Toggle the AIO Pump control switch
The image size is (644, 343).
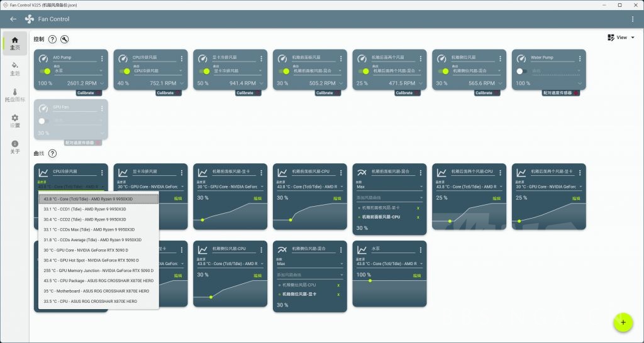[45, 72]
